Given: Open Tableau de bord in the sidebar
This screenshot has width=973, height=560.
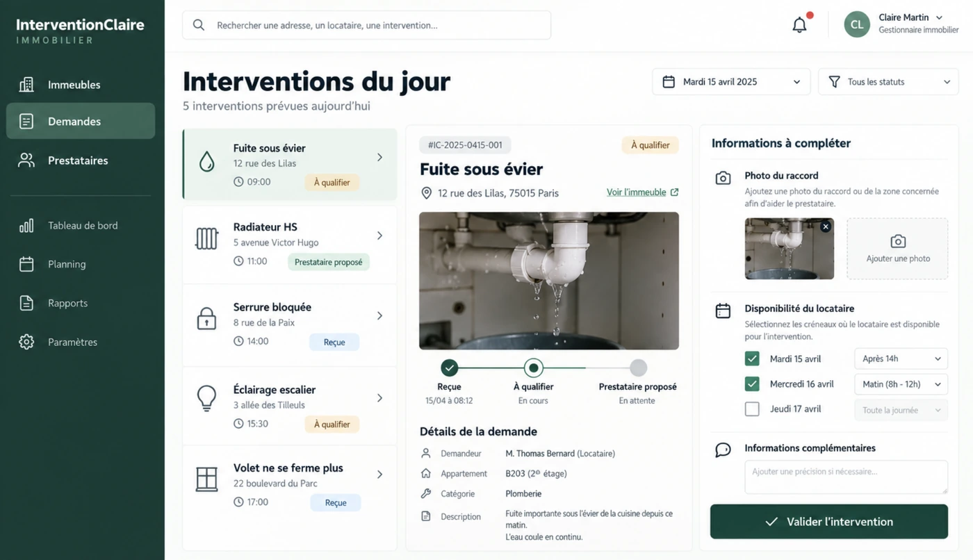Looking at the screenshot, I should (x=81, y=225).
